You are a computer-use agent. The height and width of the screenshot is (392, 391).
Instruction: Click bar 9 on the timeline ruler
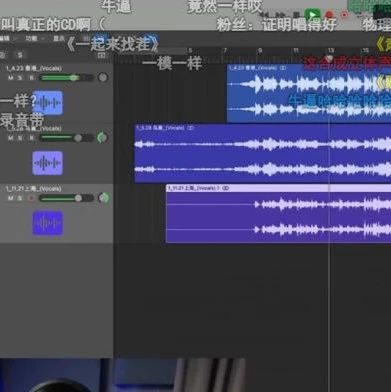[260, 51]
